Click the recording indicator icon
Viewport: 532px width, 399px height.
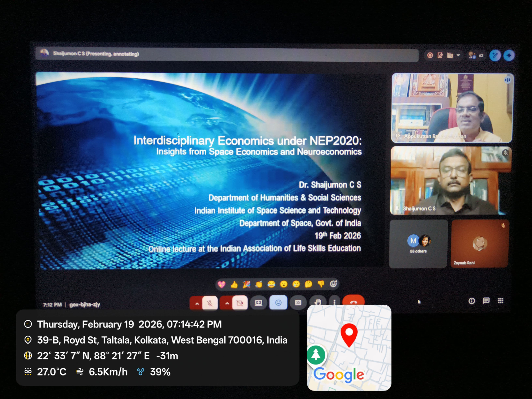(x=430, y=55)
